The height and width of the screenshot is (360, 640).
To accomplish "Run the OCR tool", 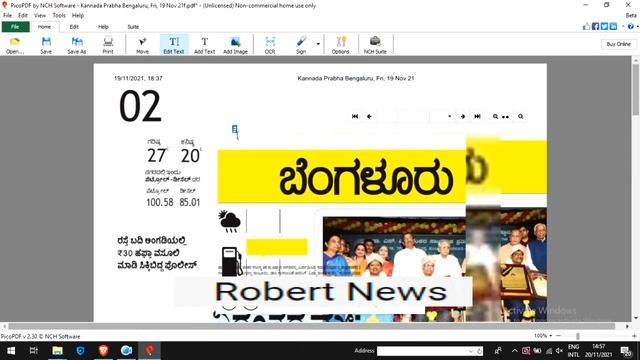I will coord(270,45).
